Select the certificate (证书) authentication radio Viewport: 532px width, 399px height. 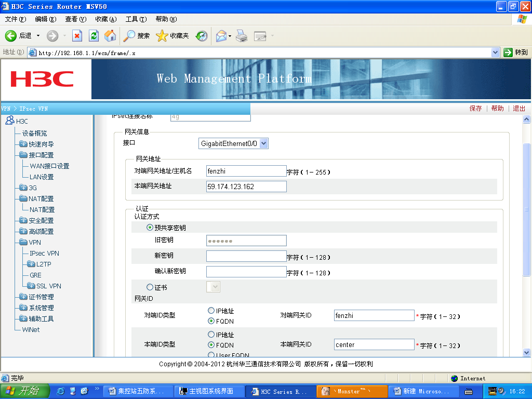point(150,287)
